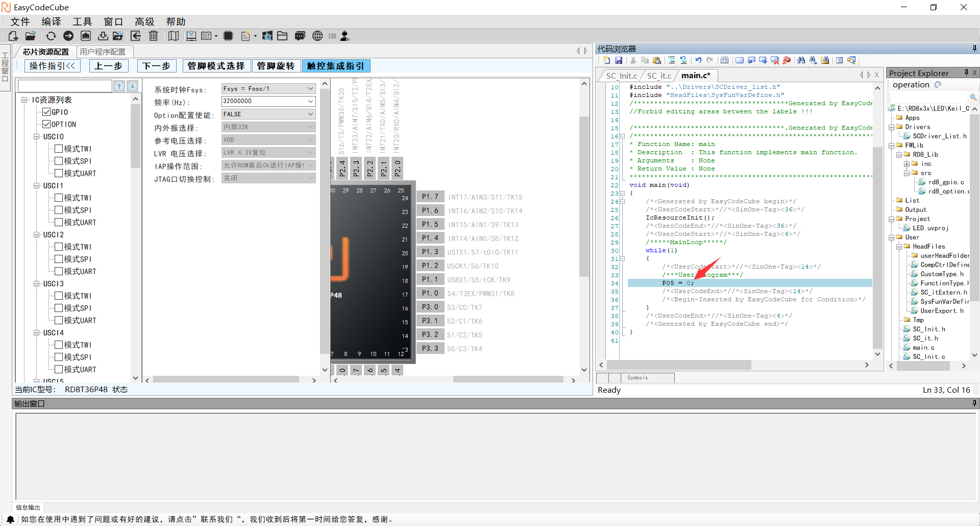980x526 pixels.
Task: Collapse Drivers folder in Project Explorer
Action: click(x=891, y=127)
